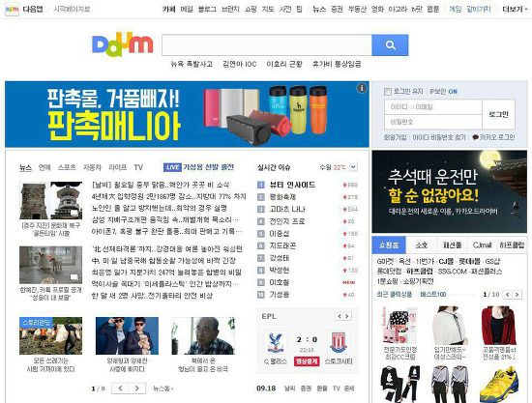Click headline about 아이폰7 호평
This screenshot has height=403, width=532.
coord(167,231)
